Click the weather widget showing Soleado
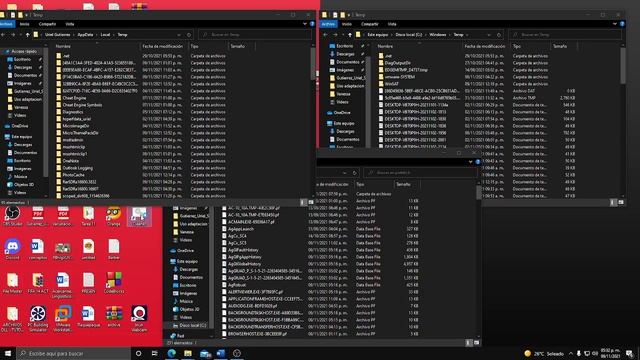Screen dimensions: 640x360 544,353
